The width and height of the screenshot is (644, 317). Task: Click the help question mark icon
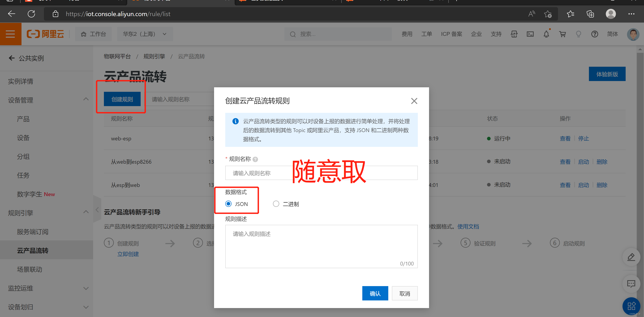[595, 34]
